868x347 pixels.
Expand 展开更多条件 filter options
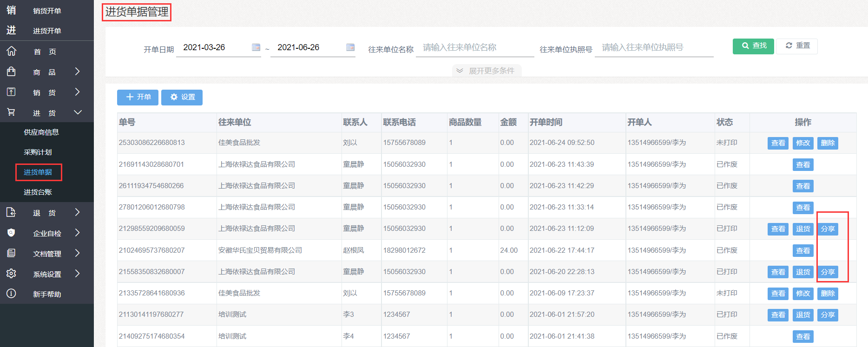[486, 71]
